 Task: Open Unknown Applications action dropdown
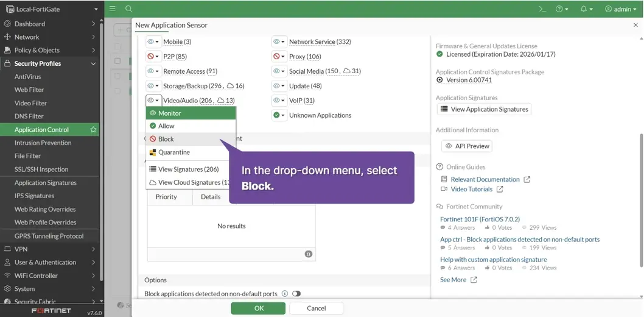[x=279, y=115]
